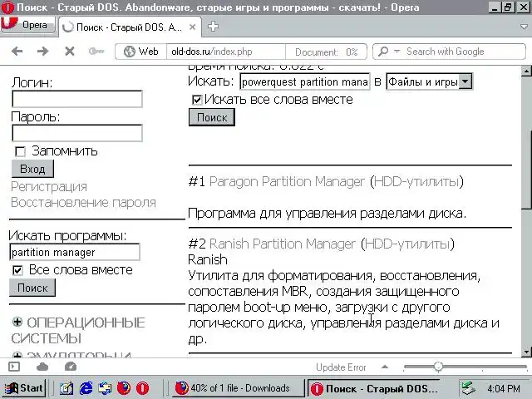Viewport: 532px width, 399px height.
Task: Go forward with the right arrow
Action: click(43, 52)
